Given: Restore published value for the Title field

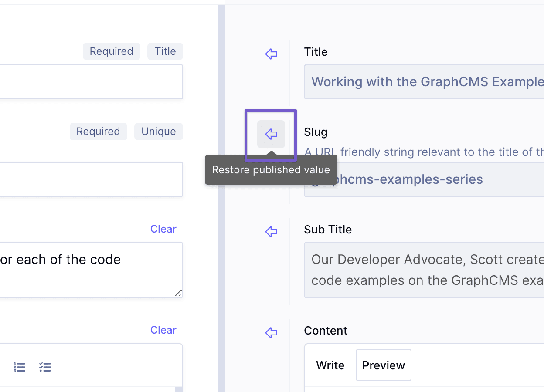Looking at the screenshot, I should click(x=271, y=54).
